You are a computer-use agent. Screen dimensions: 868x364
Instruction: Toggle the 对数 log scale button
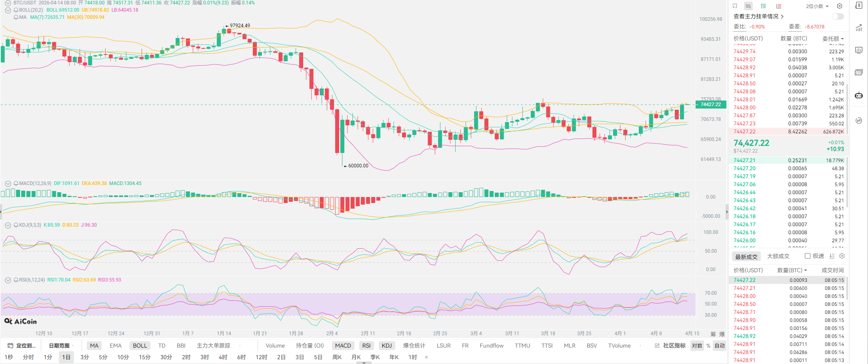[x=697, y=346]
